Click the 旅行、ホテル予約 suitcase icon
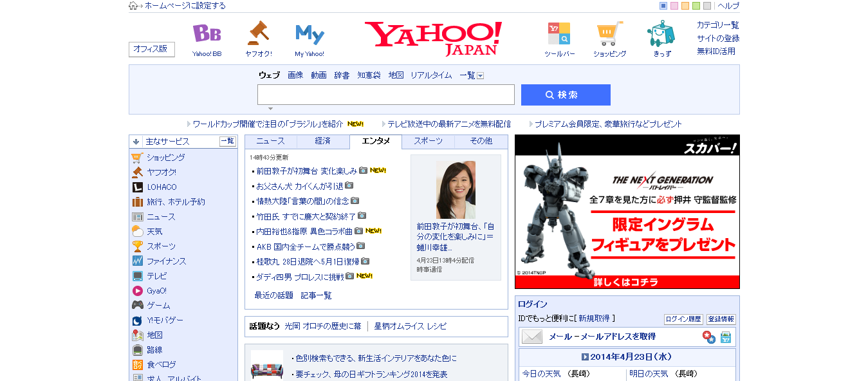868x381 pixels. pos(137,202)
